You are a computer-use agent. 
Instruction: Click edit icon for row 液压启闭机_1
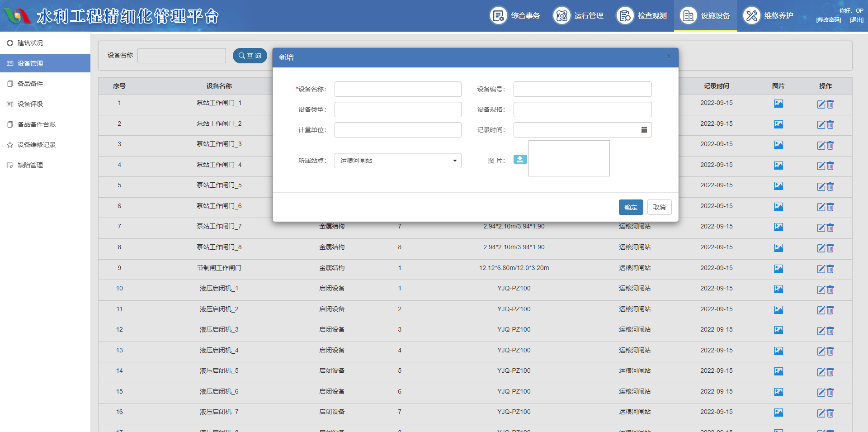(x=821, y=290)
